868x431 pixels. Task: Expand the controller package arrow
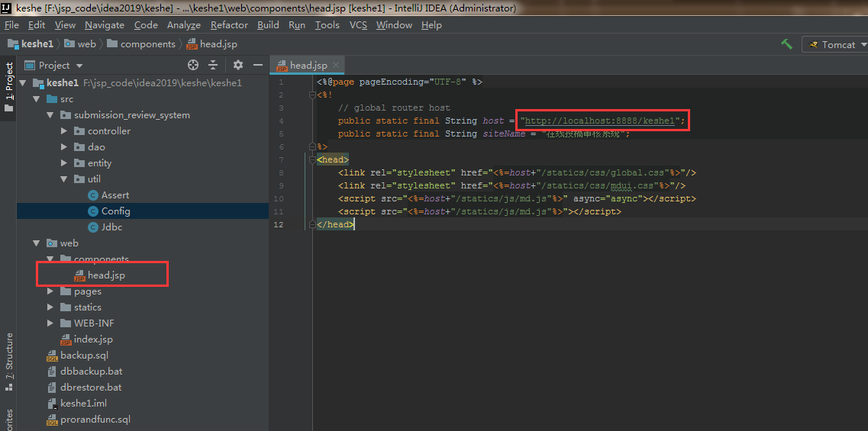[64, 131]
